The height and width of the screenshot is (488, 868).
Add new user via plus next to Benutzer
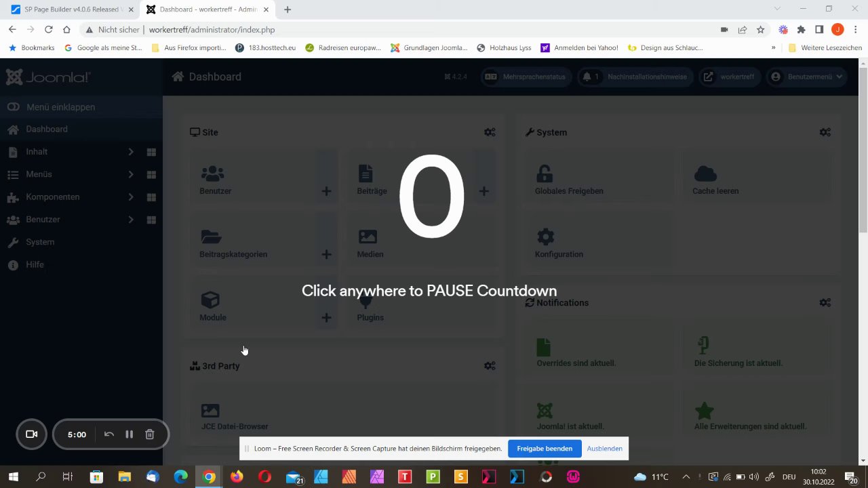326,191
